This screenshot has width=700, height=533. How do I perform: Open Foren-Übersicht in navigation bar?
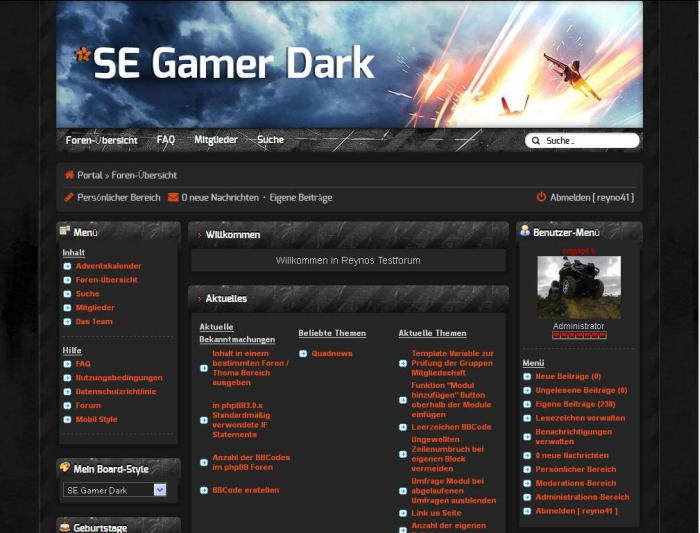[101, 140]
